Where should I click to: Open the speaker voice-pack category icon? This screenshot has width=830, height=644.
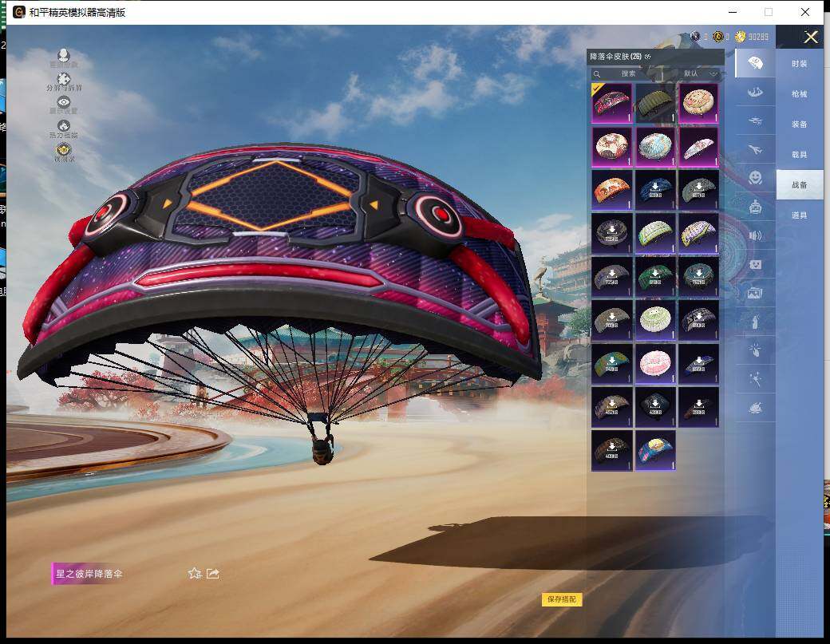click(754, 235)
